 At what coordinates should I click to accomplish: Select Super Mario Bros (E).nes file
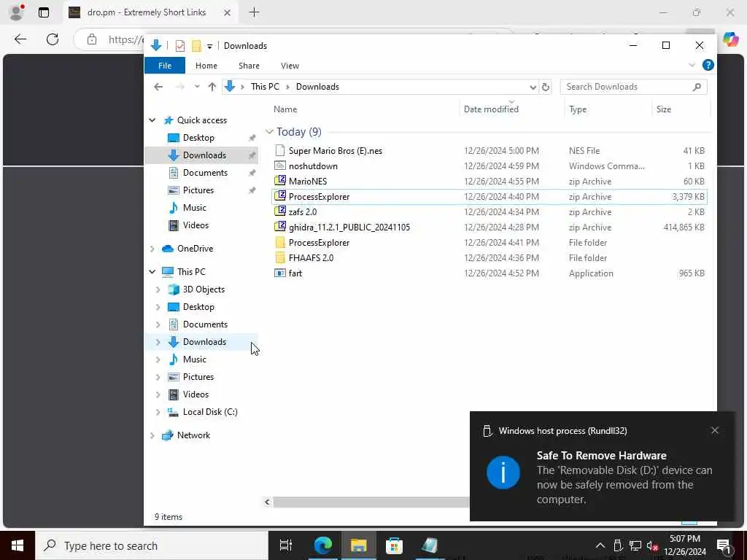(x=336, y=151)
